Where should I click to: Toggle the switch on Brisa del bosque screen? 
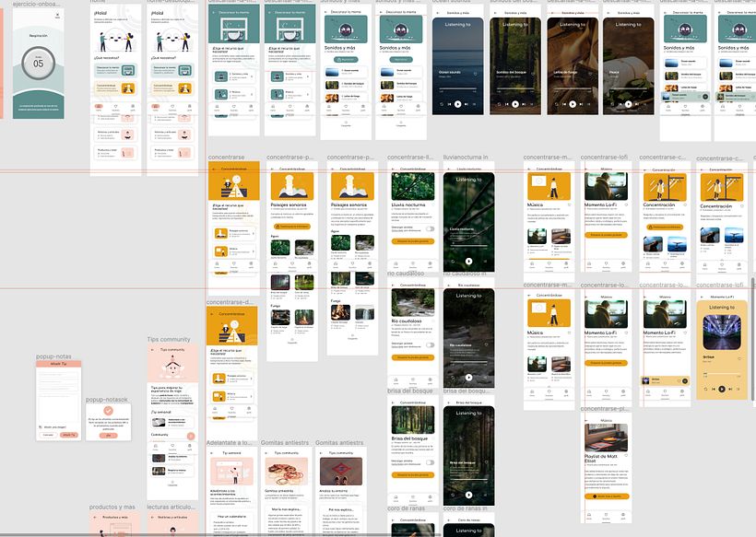point(430,462)
